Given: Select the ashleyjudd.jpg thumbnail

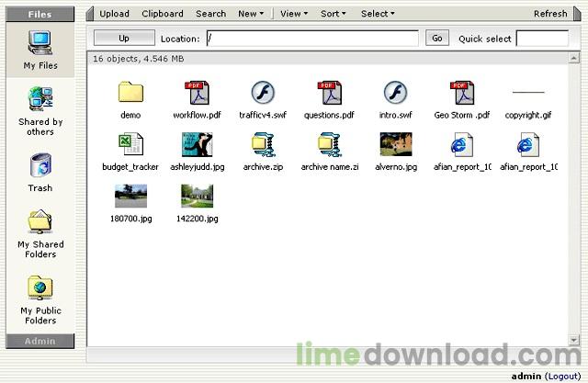Looking at the screenshot, I should click(197, 144).
